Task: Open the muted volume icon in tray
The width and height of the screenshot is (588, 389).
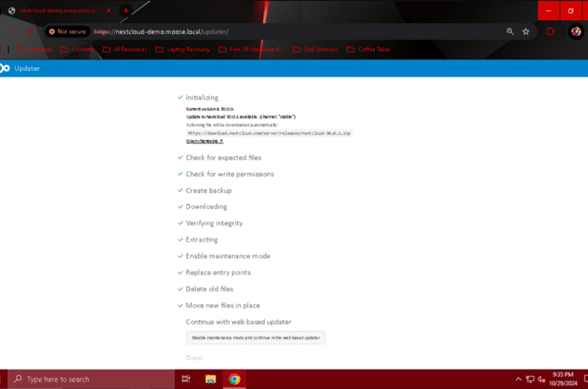Action: click(x=541, y=379)
